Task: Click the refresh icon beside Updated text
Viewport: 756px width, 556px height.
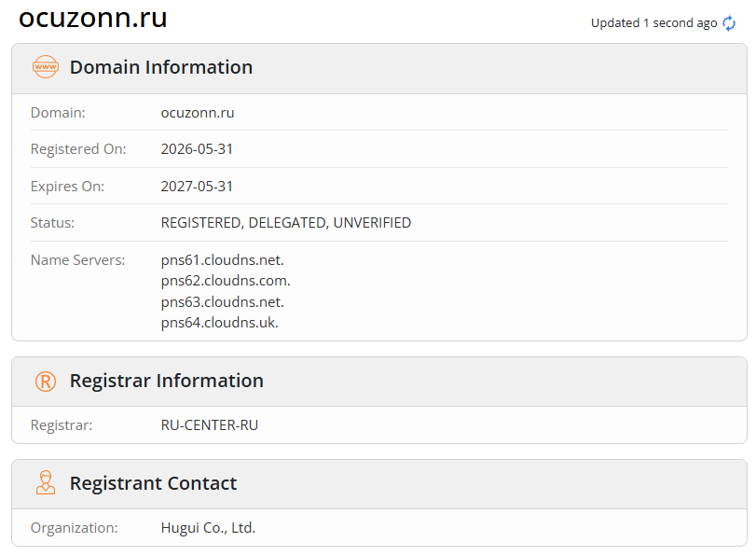Action: click(729, 23)
